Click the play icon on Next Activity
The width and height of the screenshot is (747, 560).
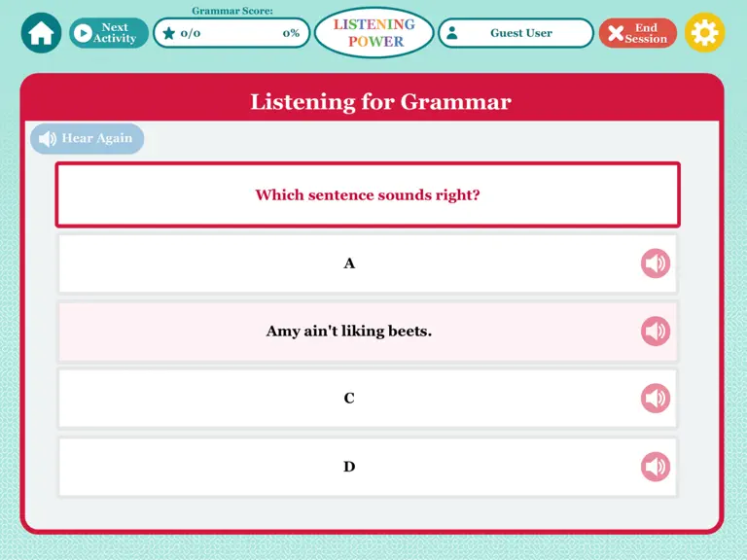pos(84,33)
